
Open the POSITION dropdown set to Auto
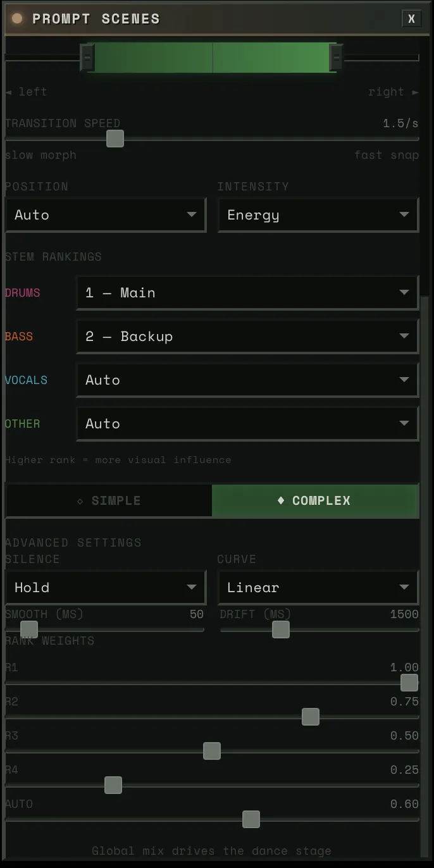[x=105, y=214]
